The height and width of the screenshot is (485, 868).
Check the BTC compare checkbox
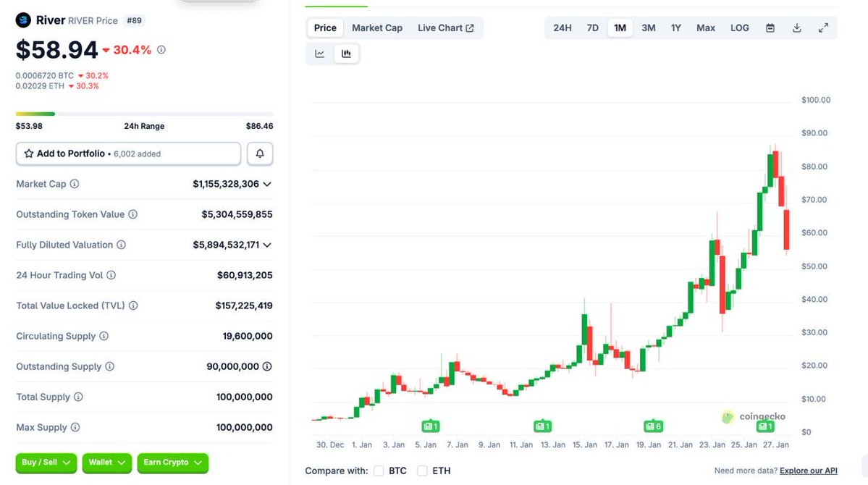(x=379, y=471)
